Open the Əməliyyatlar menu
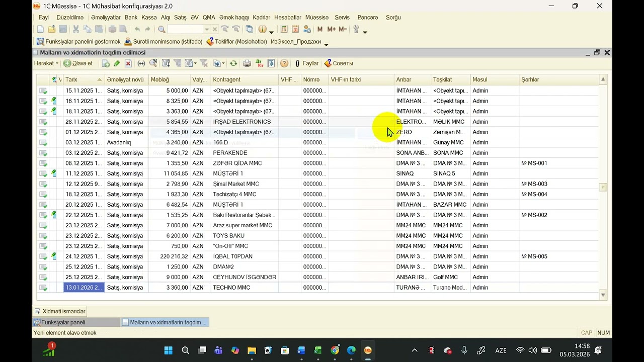 [106, 17]
